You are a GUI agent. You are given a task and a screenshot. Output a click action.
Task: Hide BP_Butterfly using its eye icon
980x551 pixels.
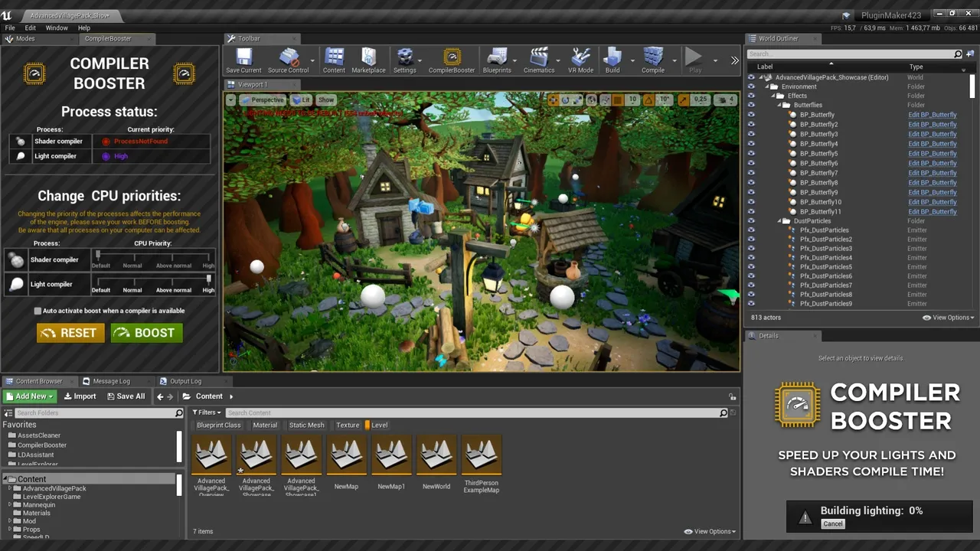(x=751, y=115)
